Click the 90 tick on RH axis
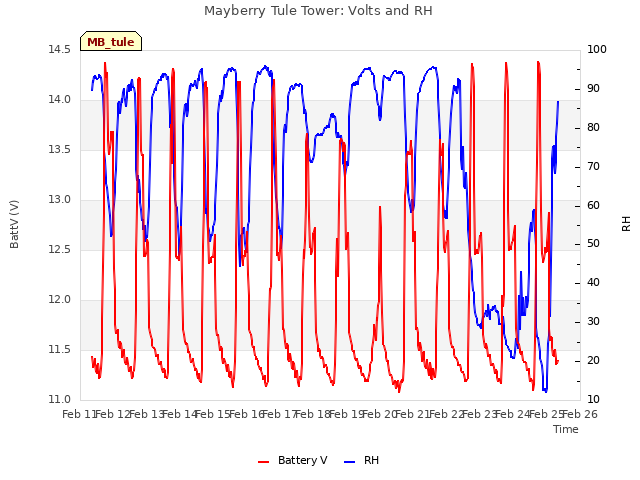 pyautogui.click(x=593, y=89)
